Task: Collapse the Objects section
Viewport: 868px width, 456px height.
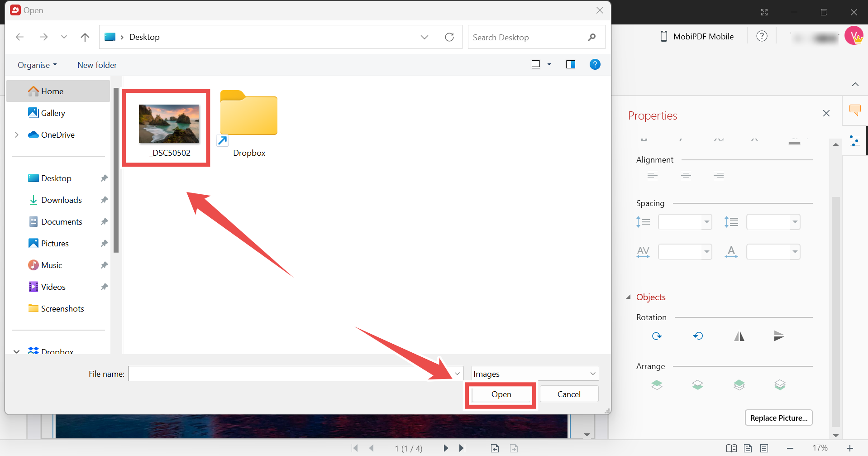Action: click(x=628, y=297)
